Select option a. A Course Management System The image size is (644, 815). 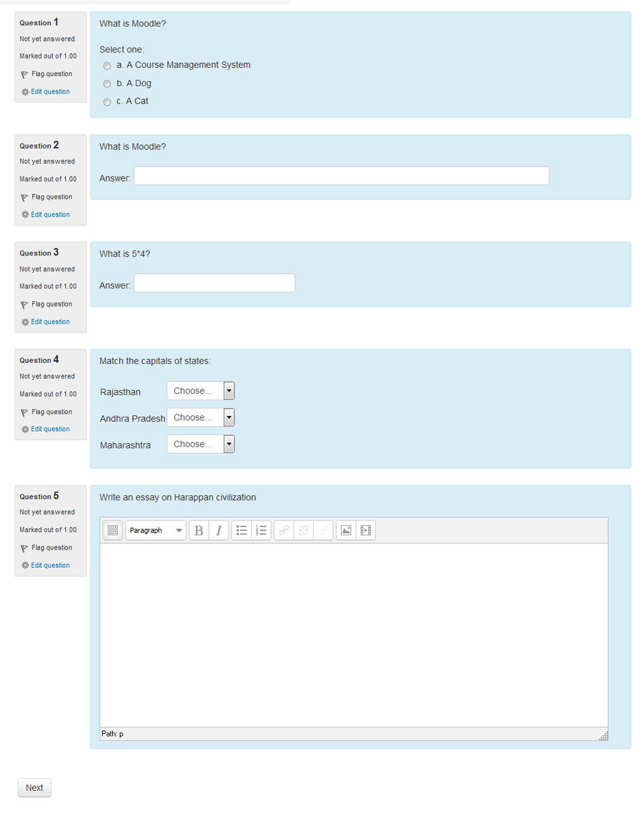click(107, 66)
